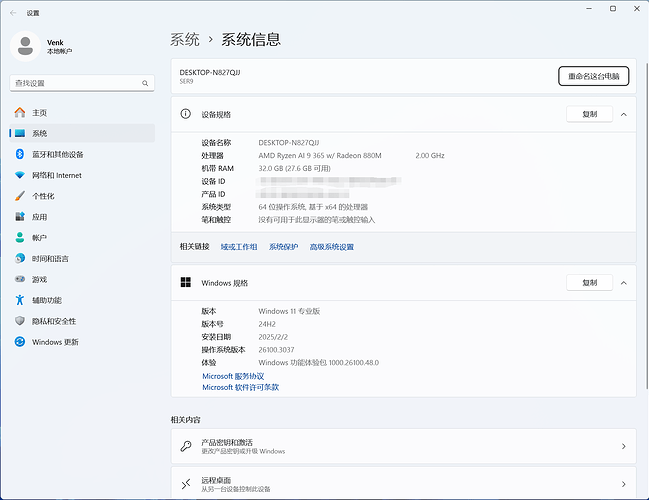The width and height of the screenshot is (649, 500).
Task: Open 游戏 gaming in sidebar
Action: pos(39,279)
